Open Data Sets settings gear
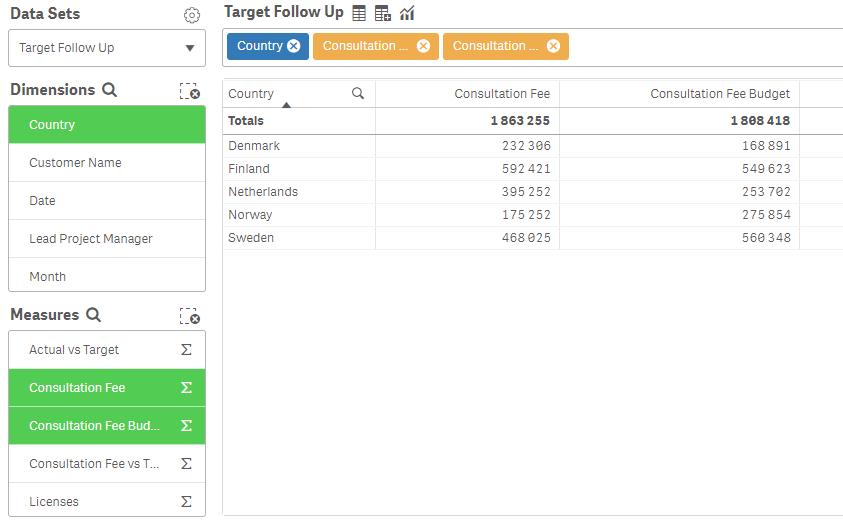The width and height of the screenshot is (843, 523). point(191,15)
